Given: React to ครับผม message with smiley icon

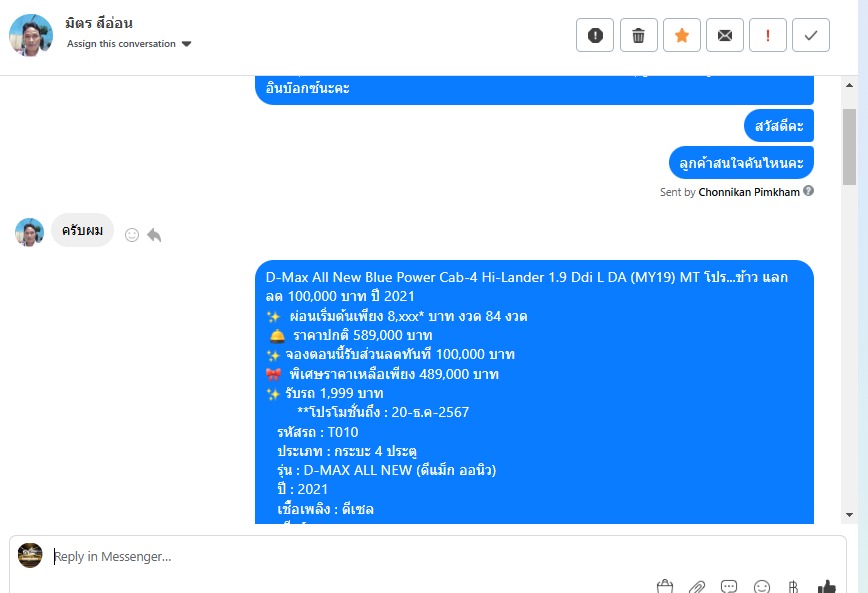Looking at the screenshot, I should pyautogui.click(x=132, y=235).
